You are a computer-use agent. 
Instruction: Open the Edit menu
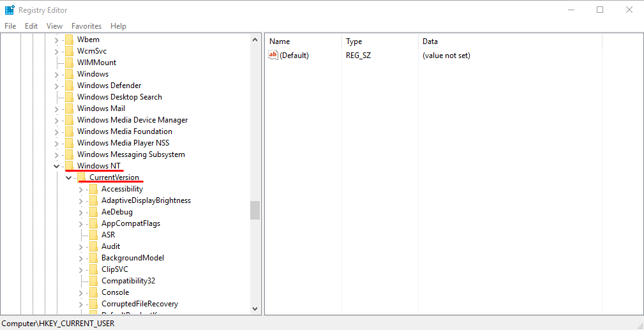coord(31,26)
